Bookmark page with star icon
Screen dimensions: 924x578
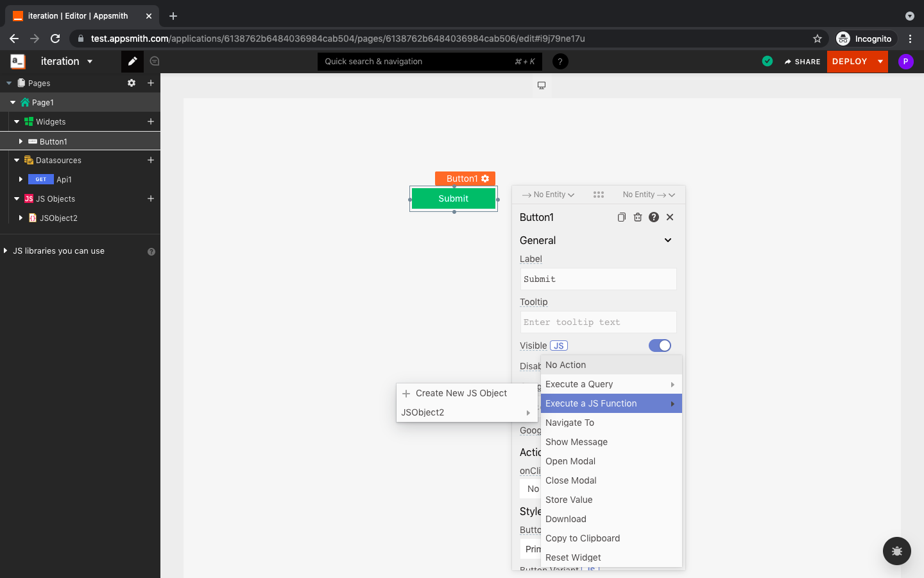pos(817,39)
